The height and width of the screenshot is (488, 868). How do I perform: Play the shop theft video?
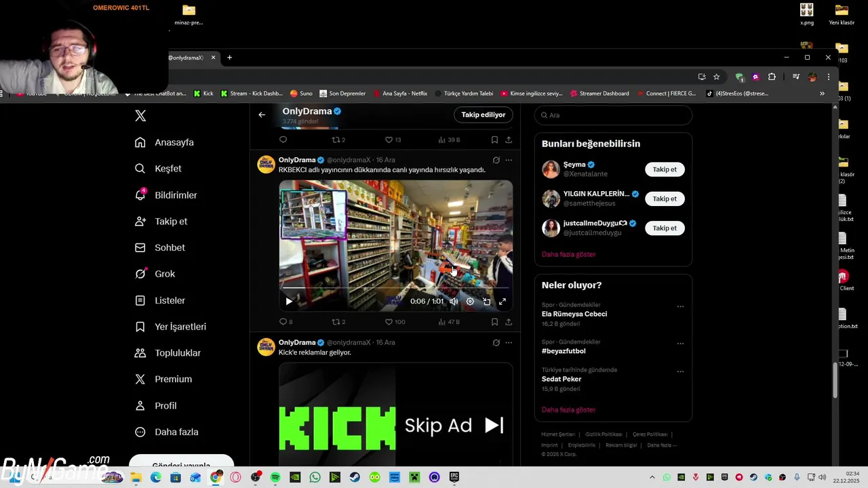point(289,302)
